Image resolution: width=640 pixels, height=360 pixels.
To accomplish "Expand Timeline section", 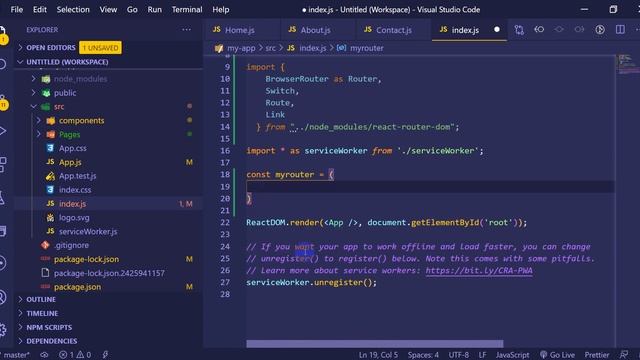I will coord(42,313).
